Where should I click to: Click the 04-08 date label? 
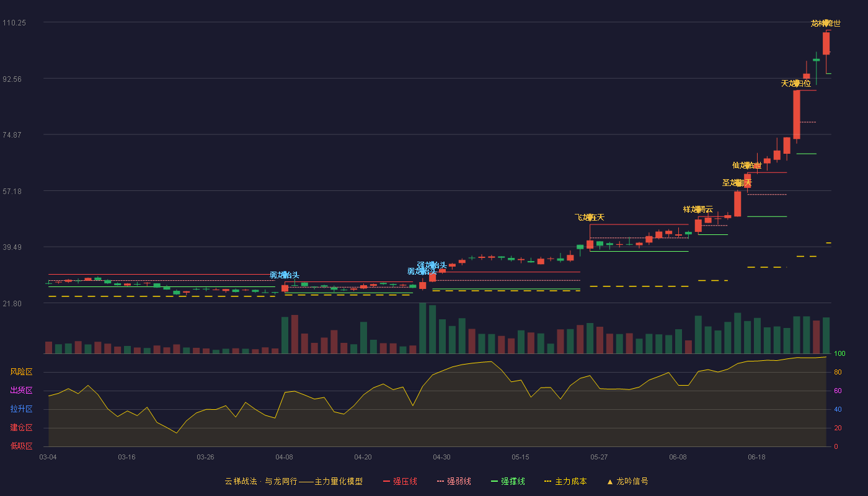[284, 457]
